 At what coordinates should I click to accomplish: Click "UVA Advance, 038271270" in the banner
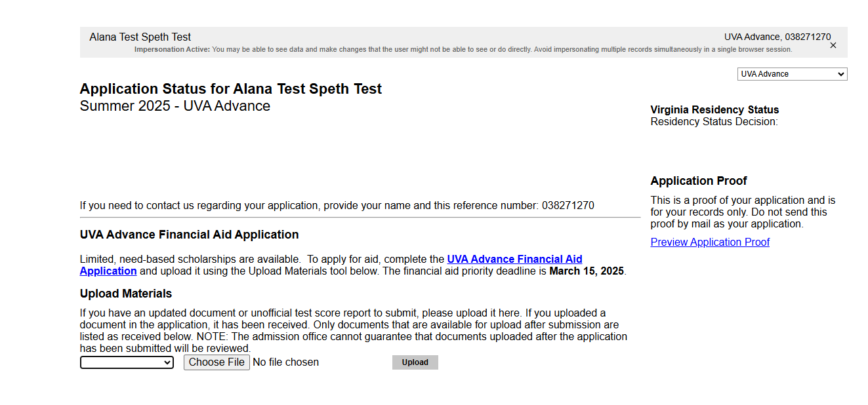[777, 37]
